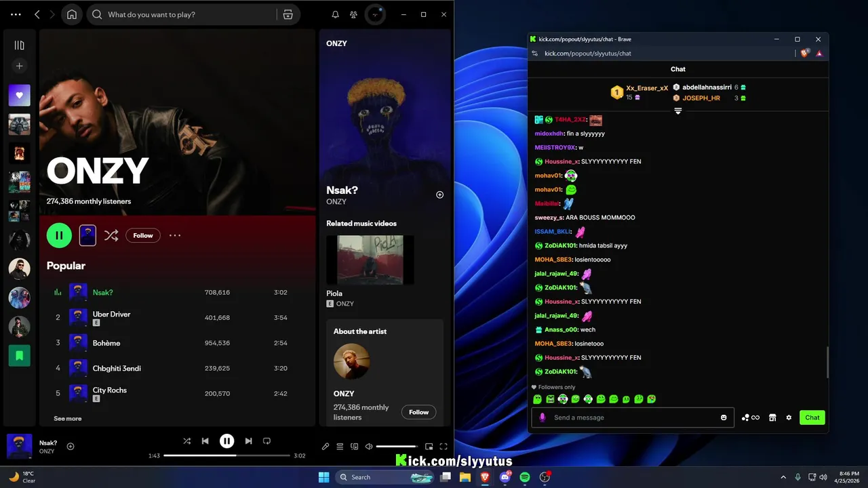Pause playback in bottom player bar
868x488 pixels.
(226, 441)
